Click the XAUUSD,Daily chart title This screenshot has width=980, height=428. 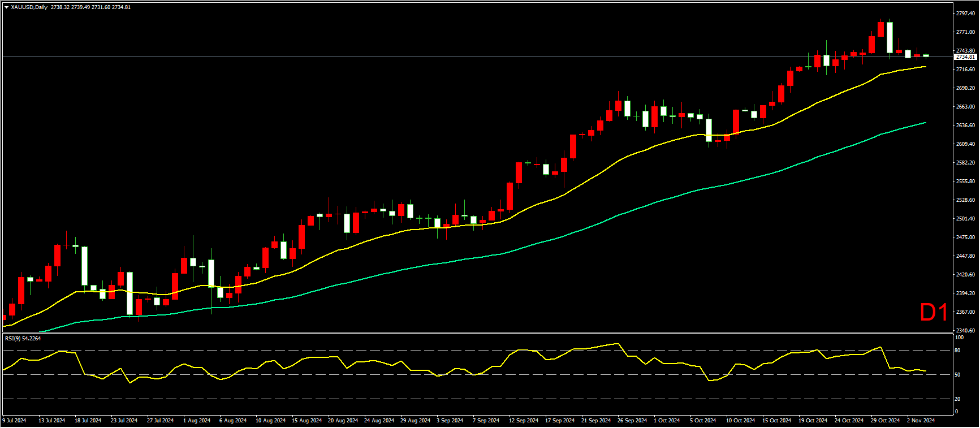pyautogui.click(x=29, y=7)
